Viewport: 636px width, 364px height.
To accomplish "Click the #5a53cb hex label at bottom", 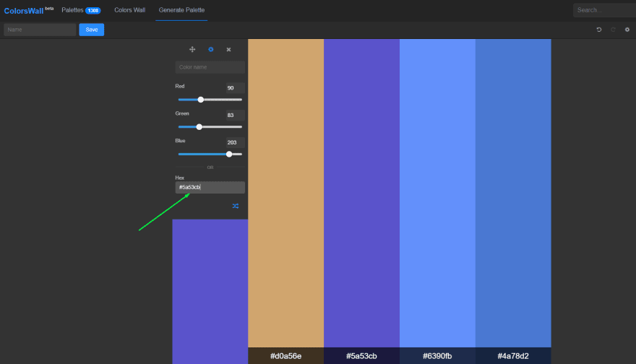I will coord(362,356).
